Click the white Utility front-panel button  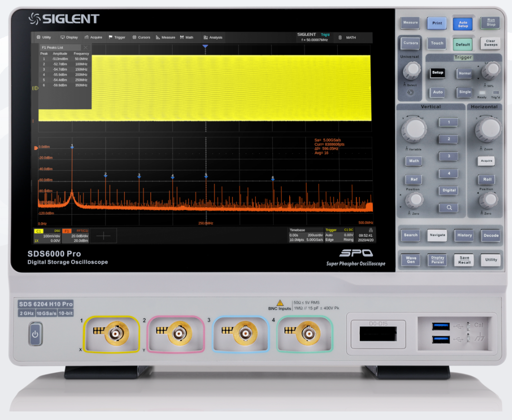coord(491,260)
